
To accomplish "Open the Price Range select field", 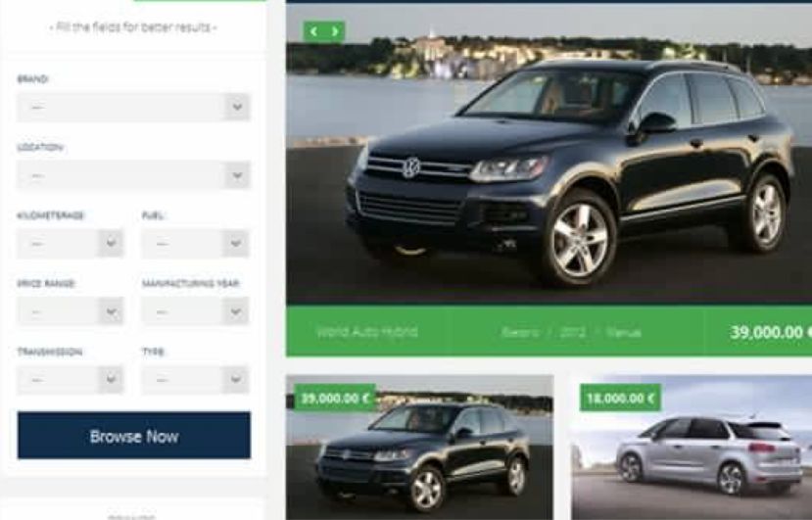I will pyautogui.click(x=71, y=311).
